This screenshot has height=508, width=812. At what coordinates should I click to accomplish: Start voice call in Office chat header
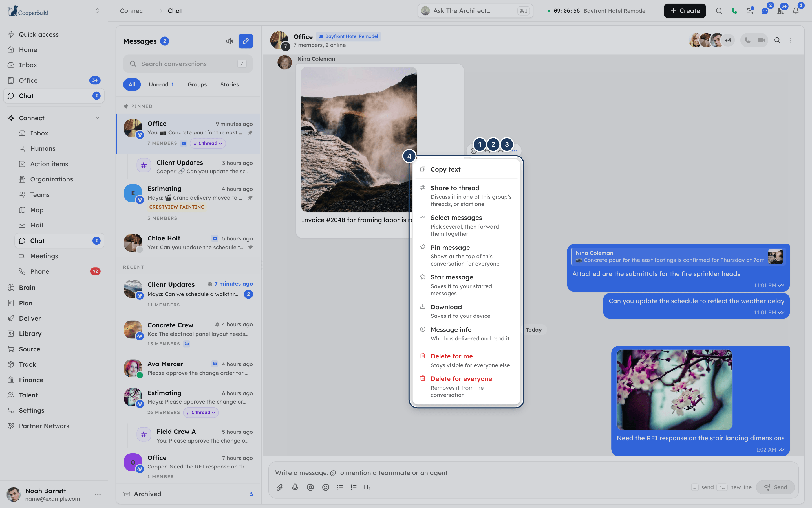748,40
